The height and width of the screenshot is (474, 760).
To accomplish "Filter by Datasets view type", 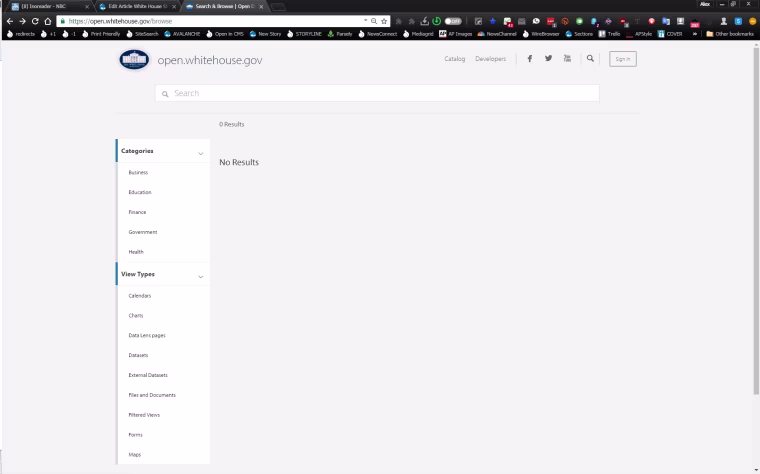I will click(x=138, y=355).
